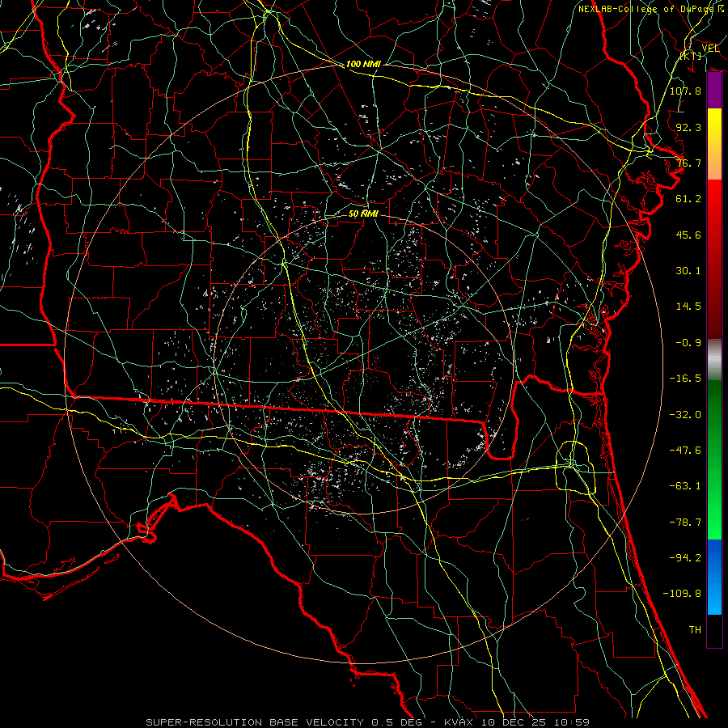This screenshot has width=728, height=728.
Task: Click the 61.2 legend value
Action: point(688,199)
